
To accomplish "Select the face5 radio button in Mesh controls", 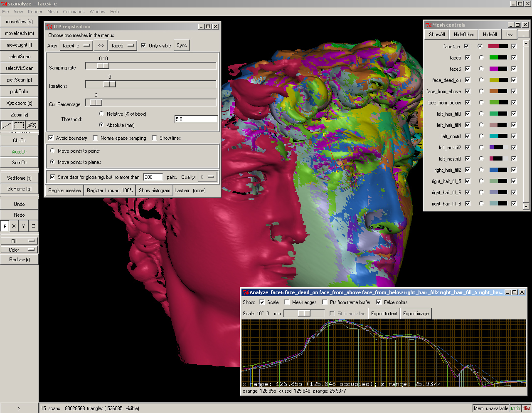I will point(481,58).
